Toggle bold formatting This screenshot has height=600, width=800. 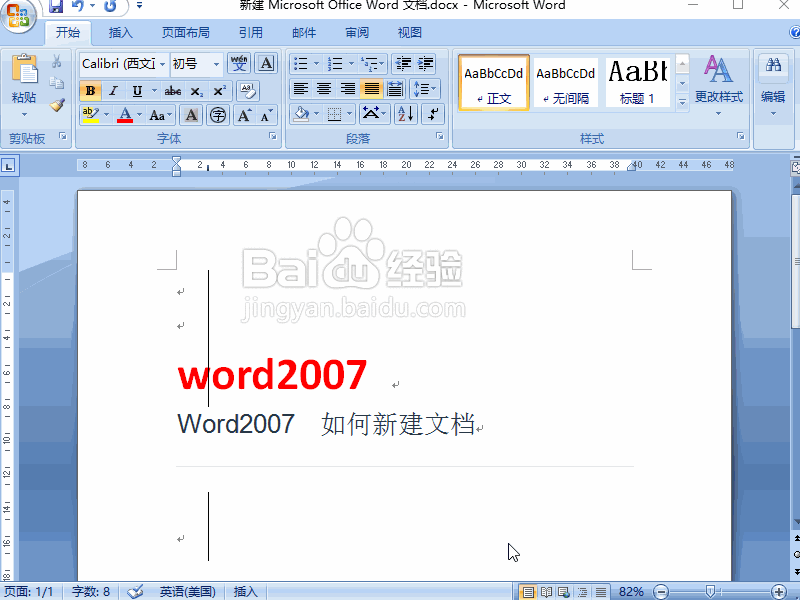tap(89, 91)
